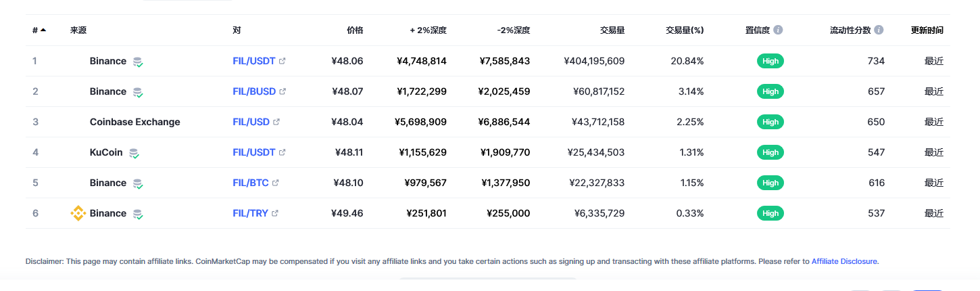Click the 更新时间 column header
Screen dimensions: 980x291
[x=927, y=30]
